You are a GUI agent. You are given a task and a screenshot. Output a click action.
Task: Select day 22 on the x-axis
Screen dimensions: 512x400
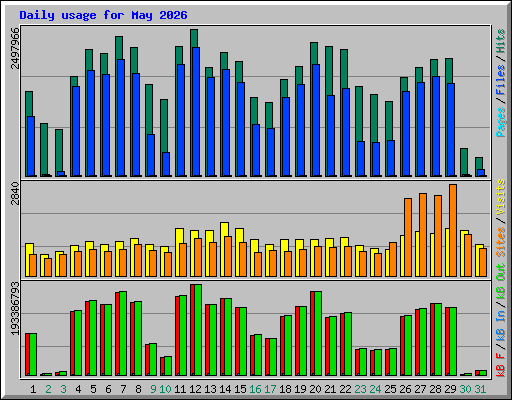345,389
